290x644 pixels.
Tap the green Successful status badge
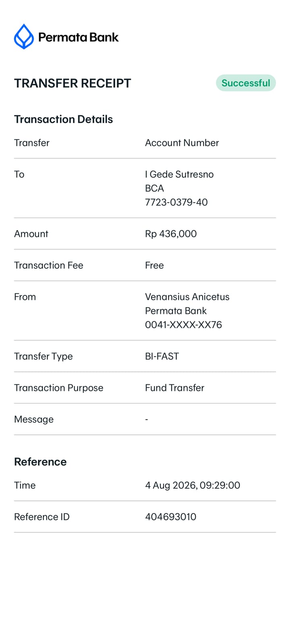246,83
